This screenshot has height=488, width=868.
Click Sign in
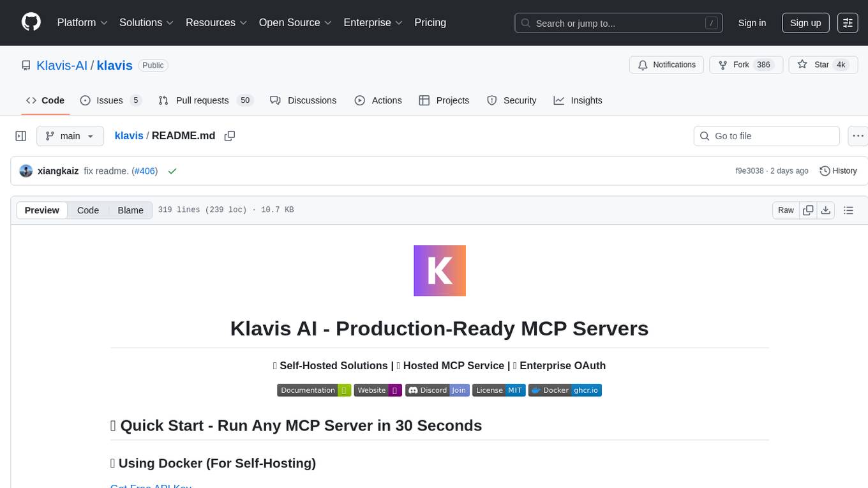pos(752,23)
